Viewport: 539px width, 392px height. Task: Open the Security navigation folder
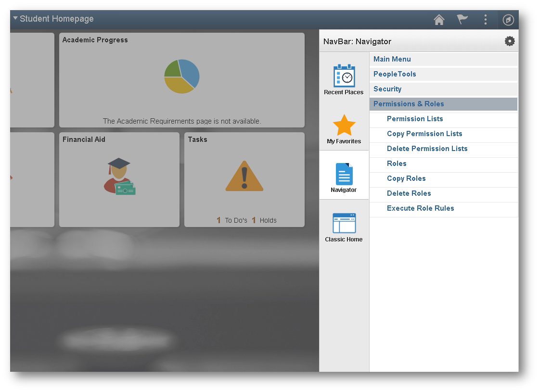point(387,89)
